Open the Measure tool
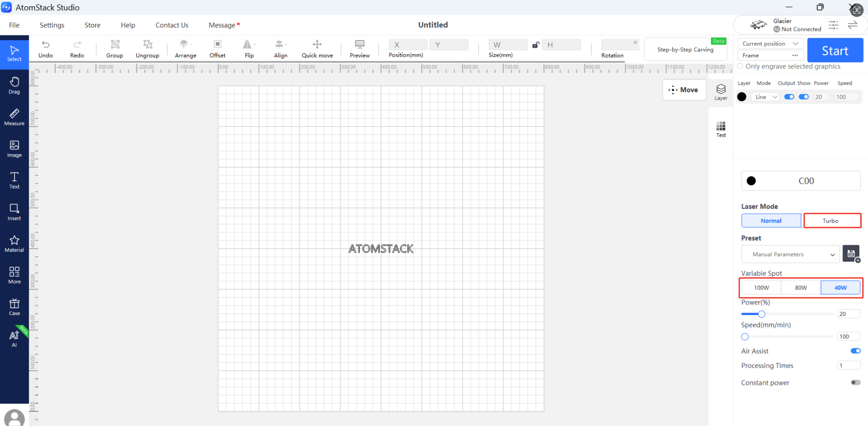 click(15, 117)
